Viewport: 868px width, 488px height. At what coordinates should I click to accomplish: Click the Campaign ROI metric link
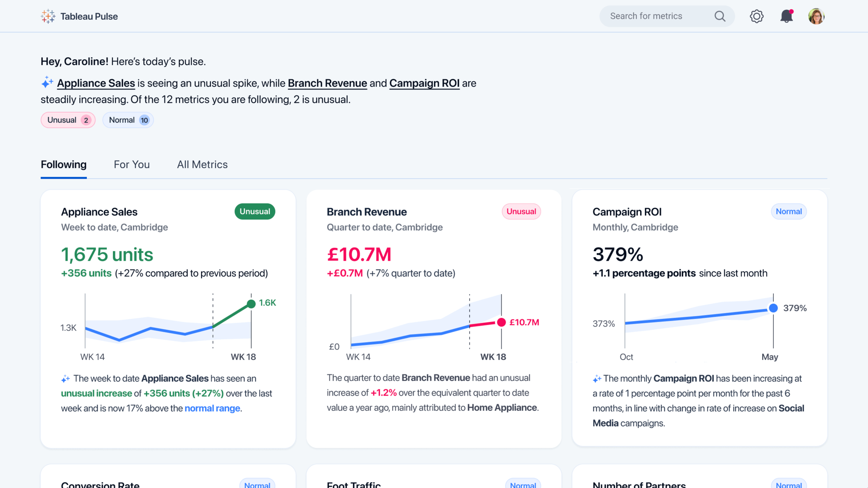[424, 83]
